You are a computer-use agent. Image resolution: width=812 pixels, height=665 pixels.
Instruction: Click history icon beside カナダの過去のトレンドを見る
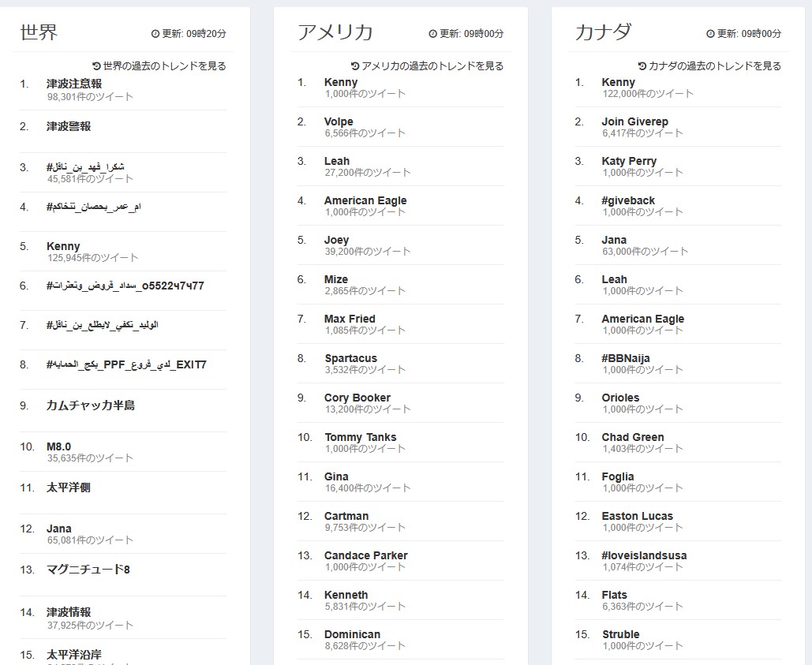(642, 66)
